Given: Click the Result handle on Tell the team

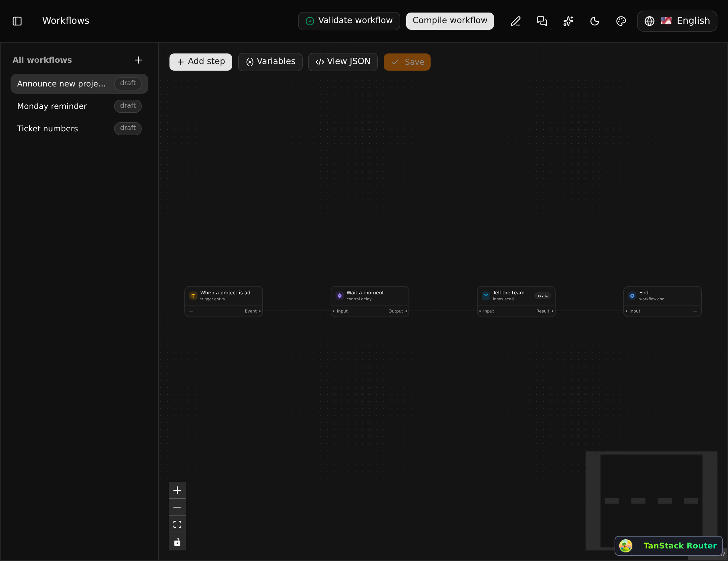Looking at the screenshot, I should tap(553, 311).
